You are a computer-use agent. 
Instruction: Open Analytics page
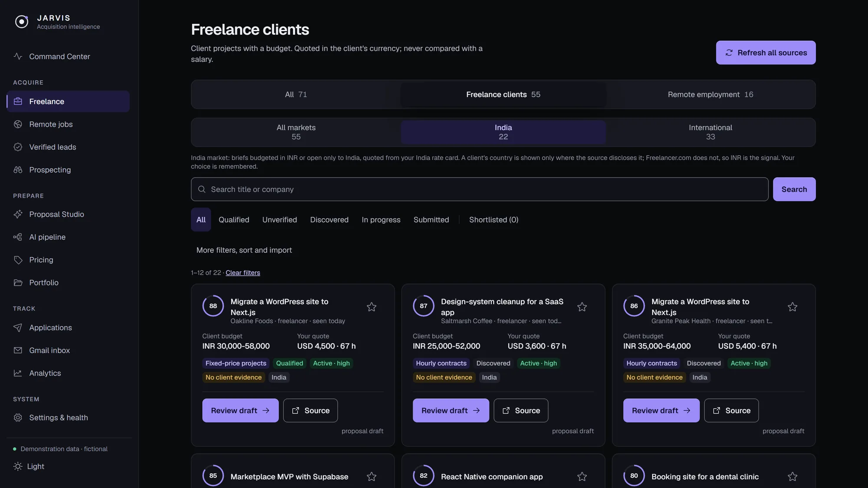[68, 373]
